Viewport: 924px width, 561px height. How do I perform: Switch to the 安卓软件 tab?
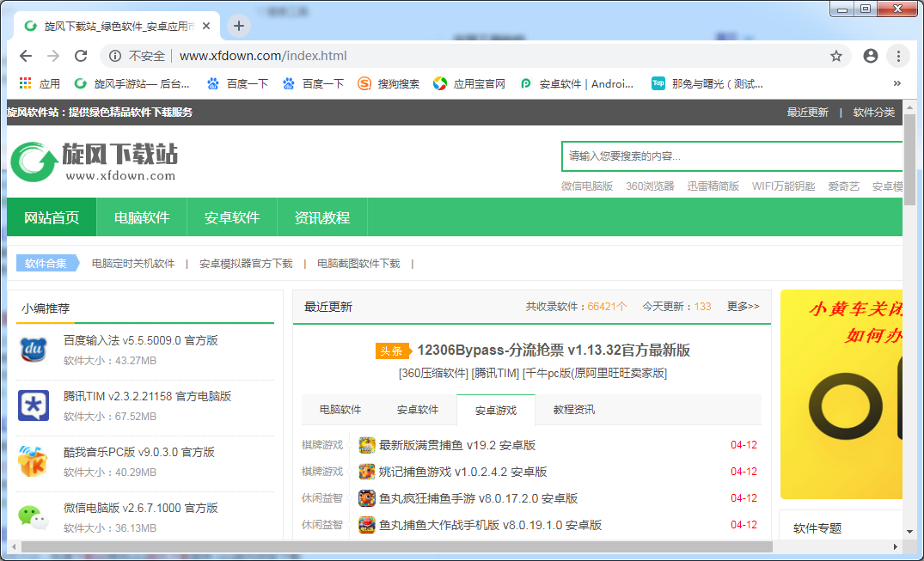[418, 410]
